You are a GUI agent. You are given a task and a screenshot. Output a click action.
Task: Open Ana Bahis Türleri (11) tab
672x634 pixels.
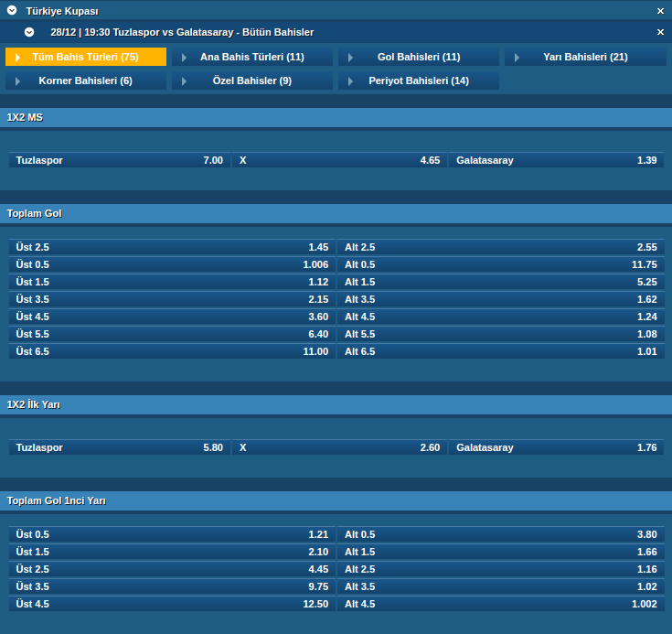pos(252,57)
